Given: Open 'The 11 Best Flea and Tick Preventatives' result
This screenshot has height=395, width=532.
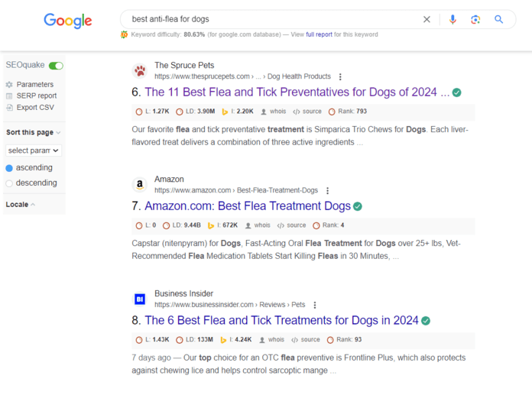Looking at the screenshot, I should 297,92.
